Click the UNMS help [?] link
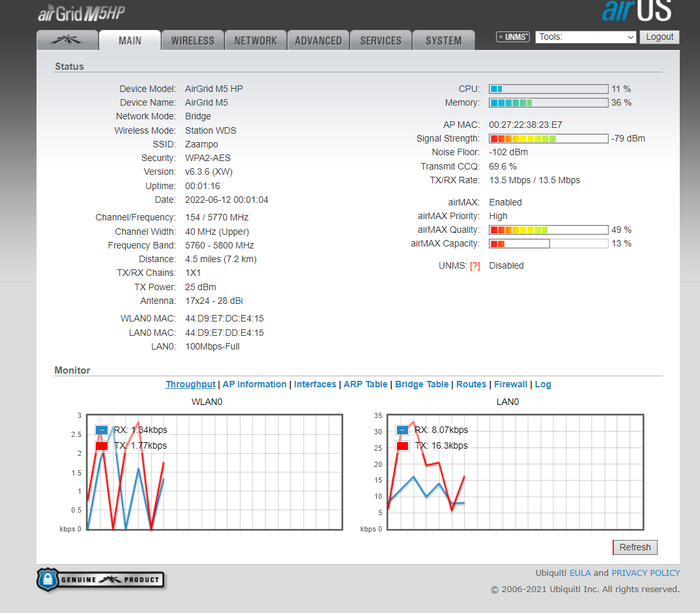 [475, 266]
